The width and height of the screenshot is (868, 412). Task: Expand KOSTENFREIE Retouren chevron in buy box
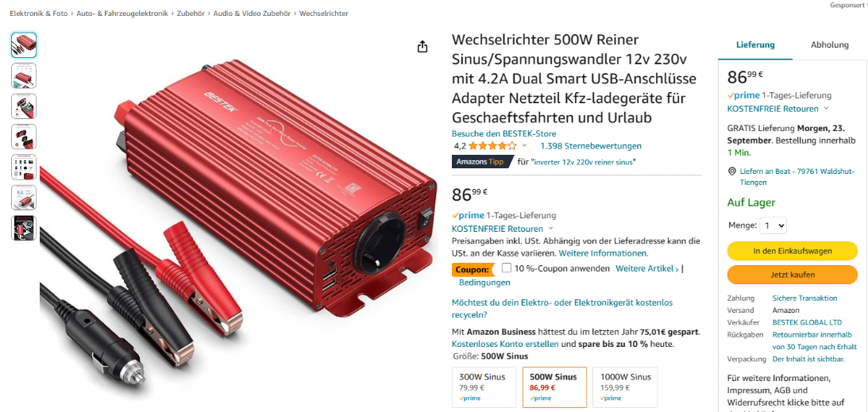coord(826,109)
